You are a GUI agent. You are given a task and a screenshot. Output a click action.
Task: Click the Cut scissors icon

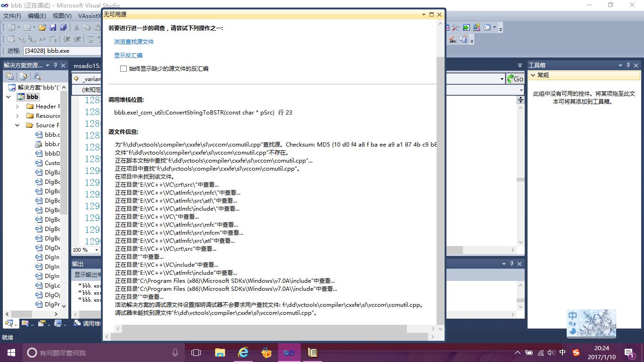(76, 27)
